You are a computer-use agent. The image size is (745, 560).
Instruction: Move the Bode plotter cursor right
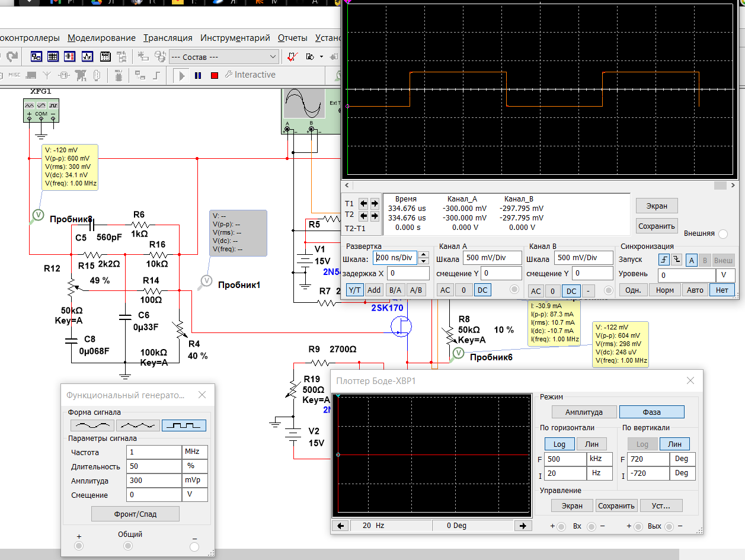point(522,526)
